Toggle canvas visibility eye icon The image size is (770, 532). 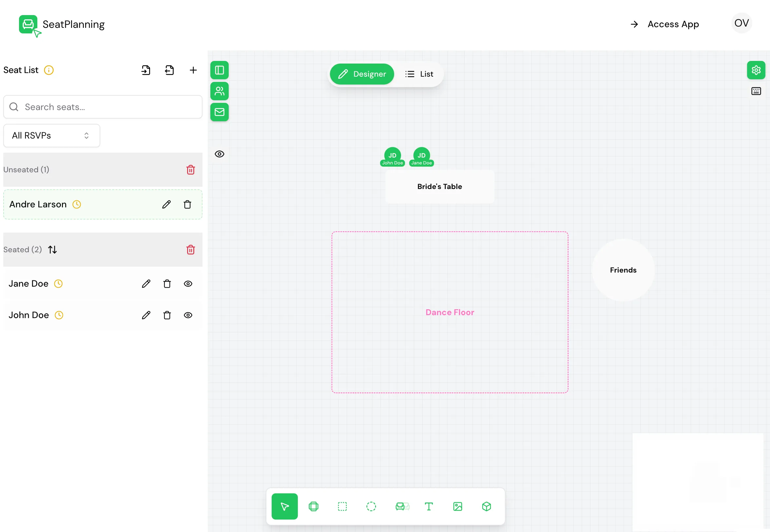click(219, 154)
